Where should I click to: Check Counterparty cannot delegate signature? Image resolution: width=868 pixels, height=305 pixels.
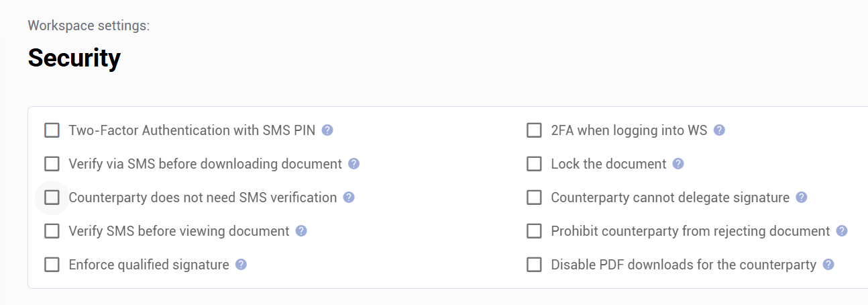point(534,198)
